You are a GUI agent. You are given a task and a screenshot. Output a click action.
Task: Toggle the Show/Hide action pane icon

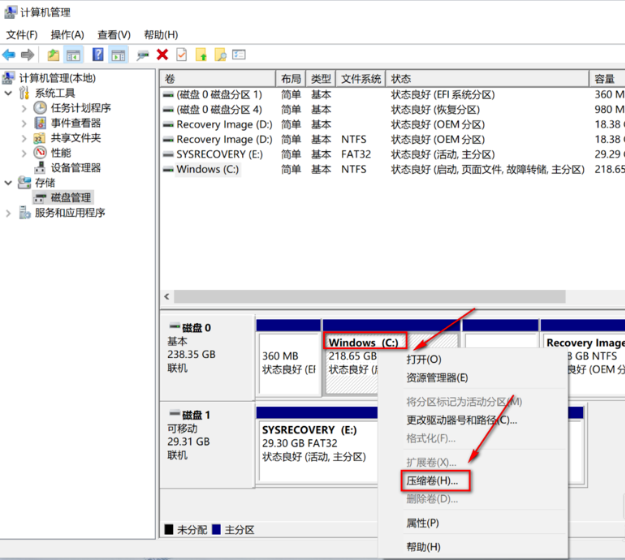(118, 55)
